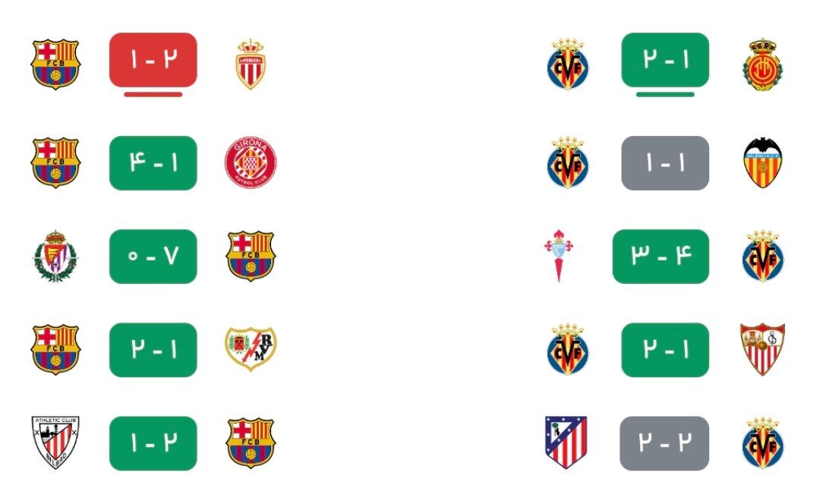The width and height of the screenshot is (820, 504).
Task: Click the Valencia CF bat crest
Action: click(763, 162)
